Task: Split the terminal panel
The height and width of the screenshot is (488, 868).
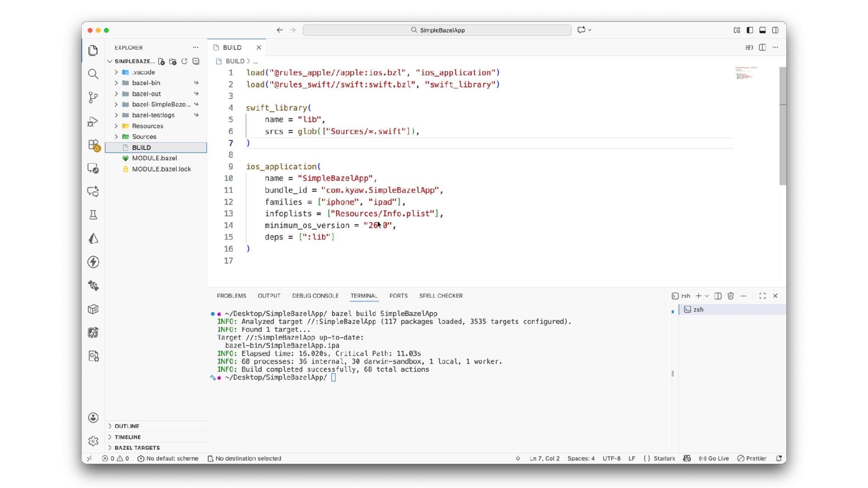Action: (x=718, y=296)
